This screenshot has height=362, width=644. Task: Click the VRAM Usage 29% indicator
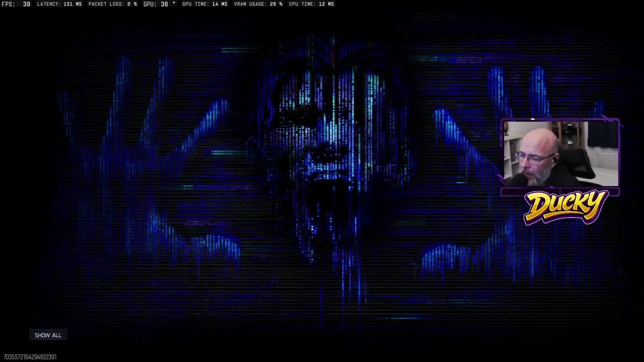[x=258, y=4]
